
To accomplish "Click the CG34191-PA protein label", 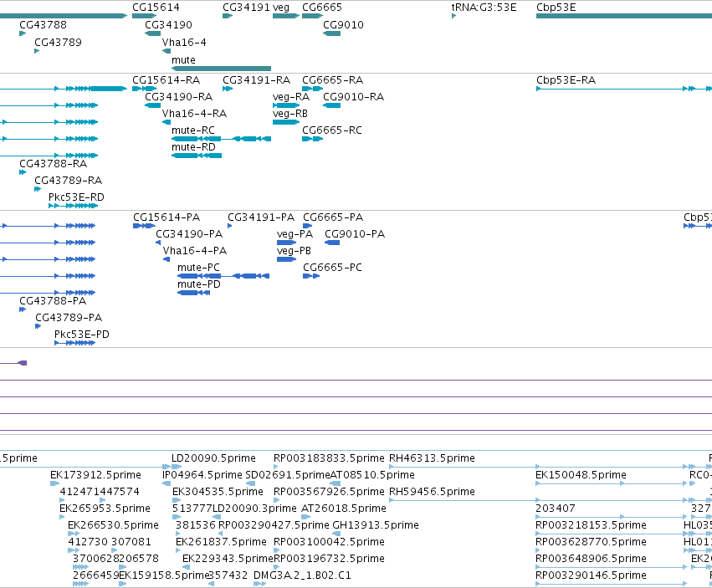I will pyautogui.click(x=261, y=217).
